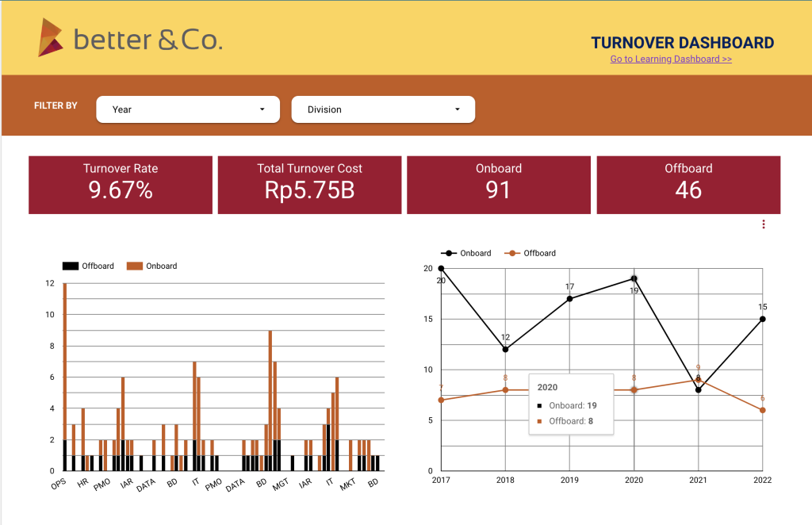Click the Year dropdown arrow

tap(262, 109)
